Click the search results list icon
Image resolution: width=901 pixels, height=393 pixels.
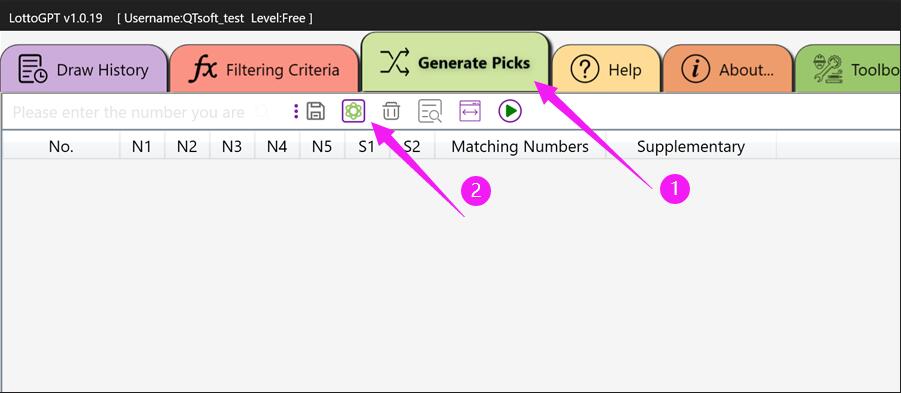(430, 111)
